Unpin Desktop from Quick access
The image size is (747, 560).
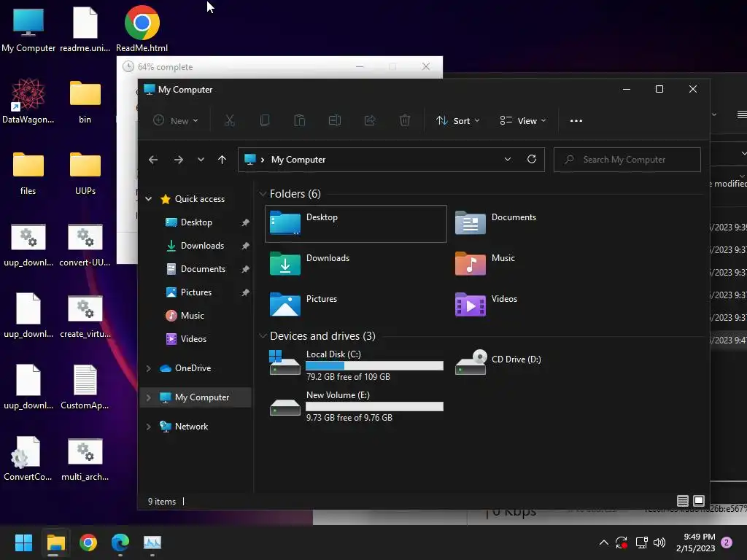245,222
